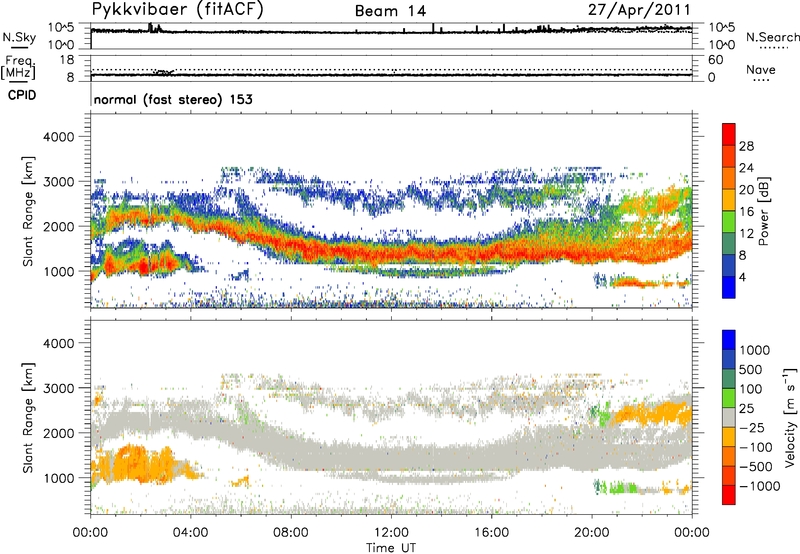Click the 'Velocity [m s-1]' colorbar title
Screen dimensions: 800x554
[790, 417]
